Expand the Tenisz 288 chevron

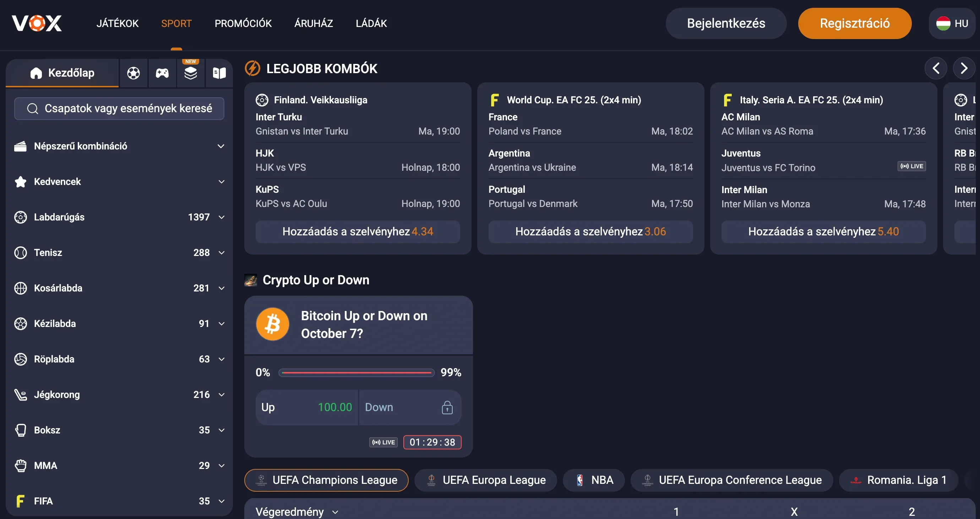221,252
